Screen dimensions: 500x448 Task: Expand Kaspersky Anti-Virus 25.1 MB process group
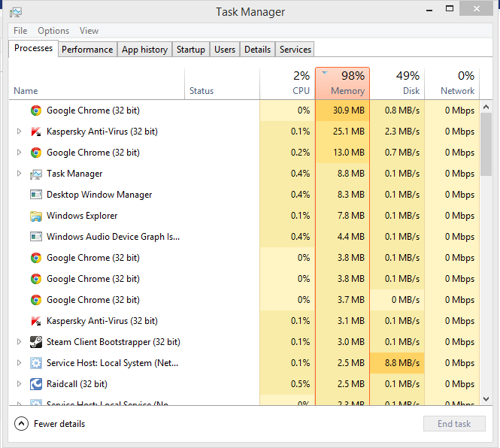pos(19,132)
